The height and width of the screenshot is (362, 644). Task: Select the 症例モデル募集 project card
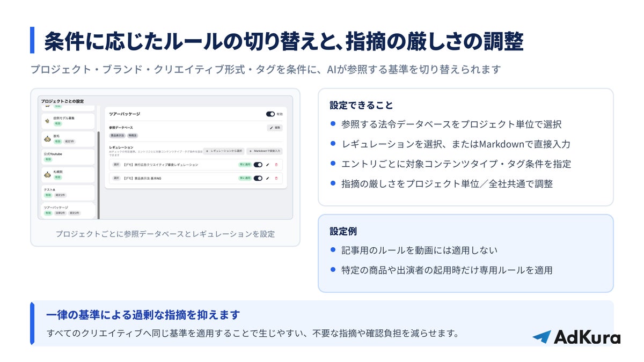pyautogui.click(x=68, y=121)
